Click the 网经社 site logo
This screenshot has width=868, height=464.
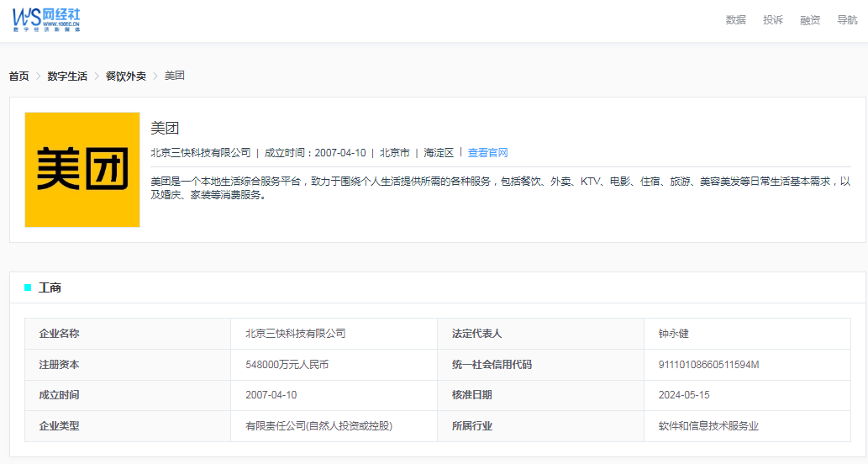46,20
